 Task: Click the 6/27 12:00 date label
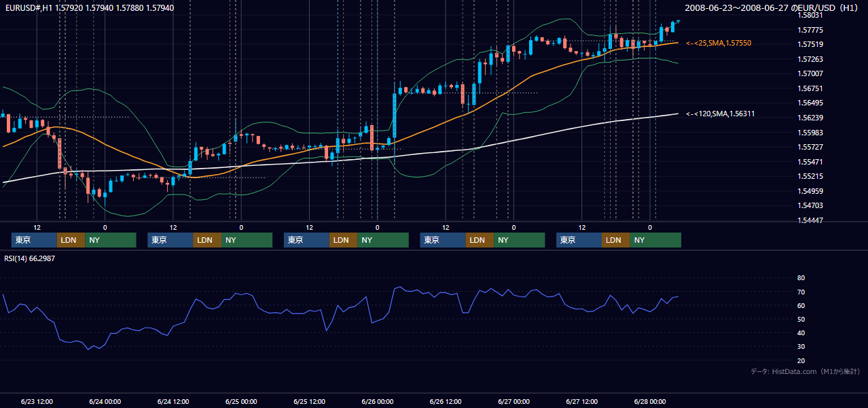582,401
